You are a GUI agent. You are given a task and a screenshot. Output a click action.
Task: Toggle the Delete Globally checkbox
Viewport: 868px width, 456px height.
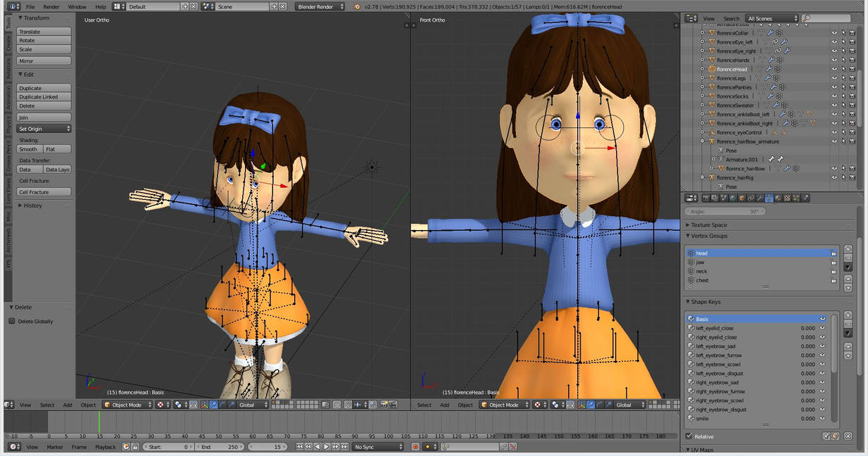(x=12, y=321)
